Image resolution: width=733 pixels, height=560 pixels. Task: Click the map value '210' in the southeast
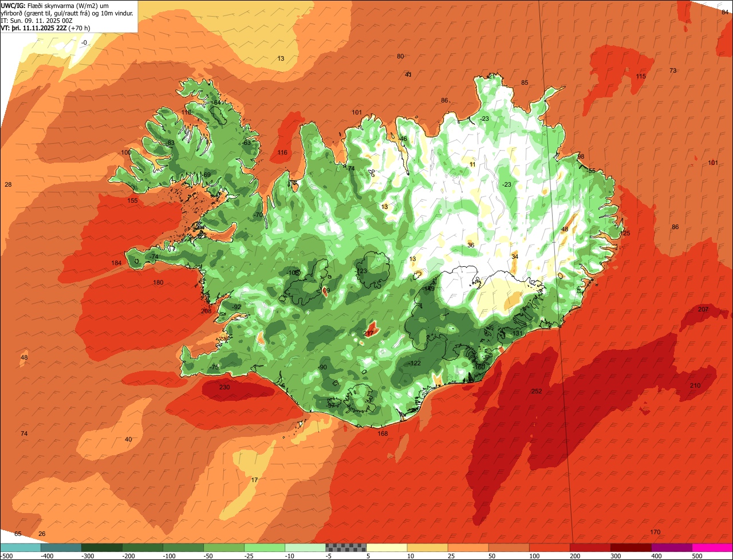(x=695, y=385)
